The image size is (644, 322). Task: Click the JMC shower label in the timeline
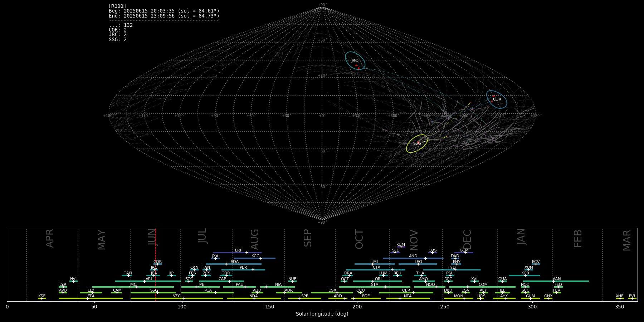coord(133,285)
